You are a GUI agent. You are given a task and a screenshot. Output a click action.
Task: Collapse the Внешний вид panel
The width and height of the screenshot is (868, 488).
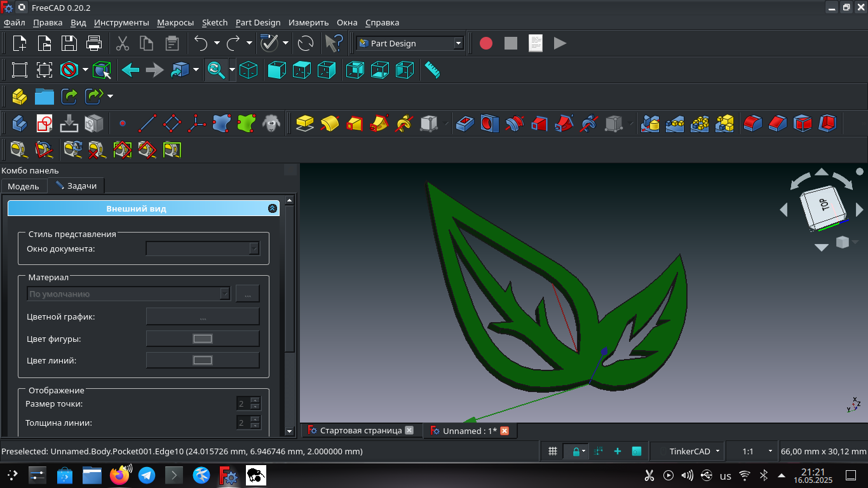pyautogui.click(x=273, y=208)
